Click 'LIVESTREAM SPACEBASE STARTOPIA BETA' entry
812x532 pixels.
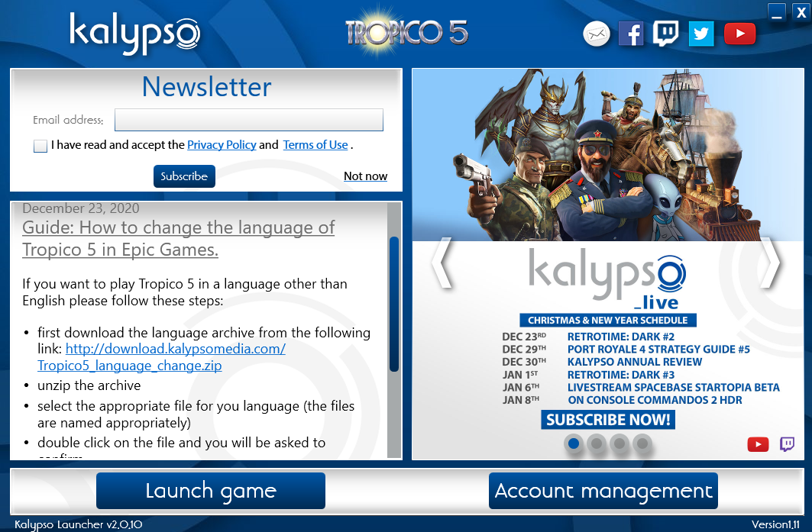point(673,388)
